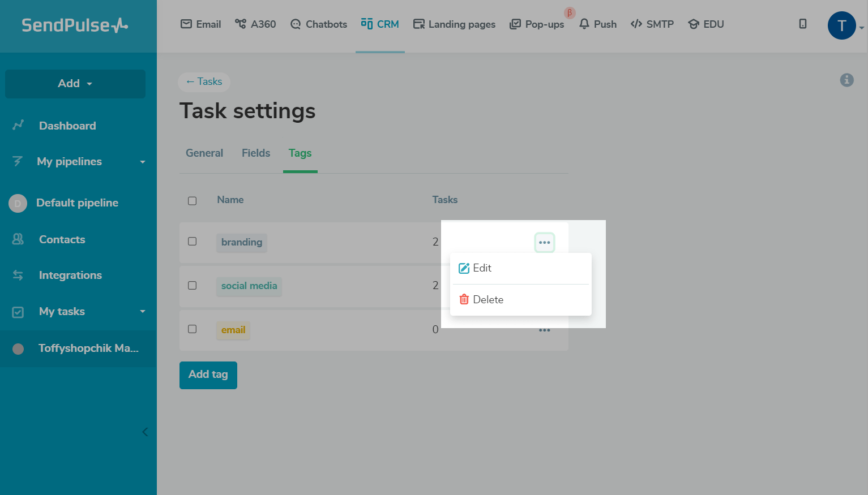Click the info icon at top right
868x495 pixels.
point(846,80)
